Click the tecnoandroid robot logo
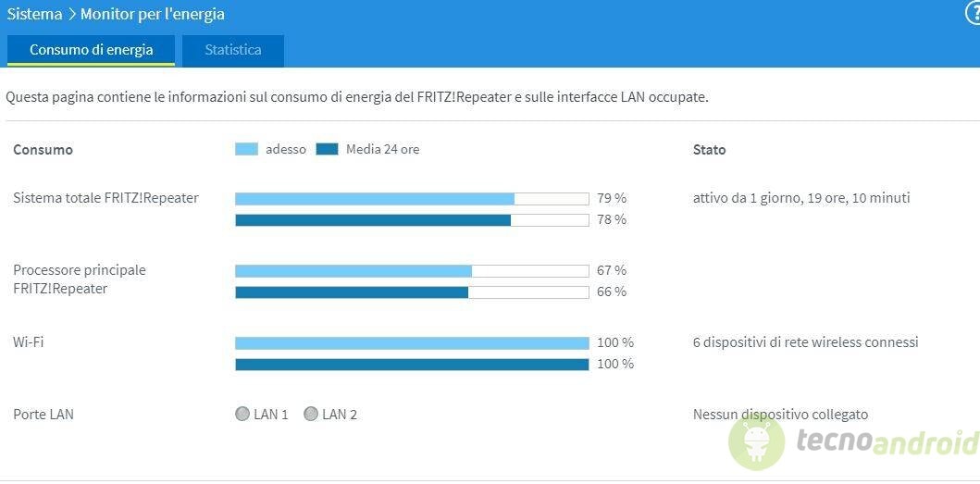This screenshot has height=484, width=980. click(x=756, y=442)
